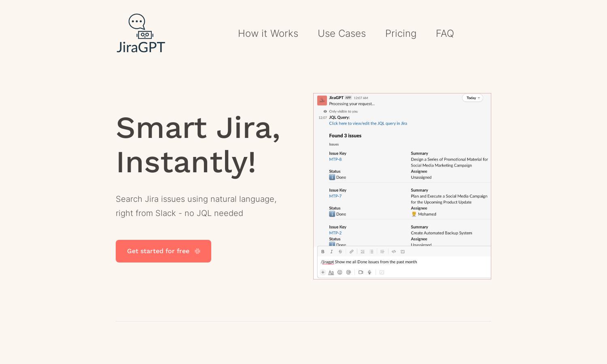Viewport: 607px width, 364px height.
Task: Click the bulleted list icon in the composer
Action: pyautogui.click(x=371, y=252)
